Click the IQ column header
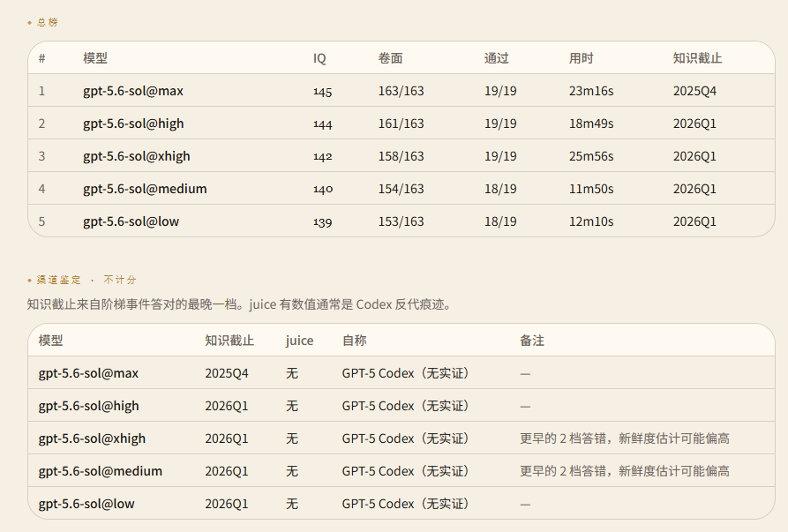This screenshot has height=532, width=788. coord(319,58)
